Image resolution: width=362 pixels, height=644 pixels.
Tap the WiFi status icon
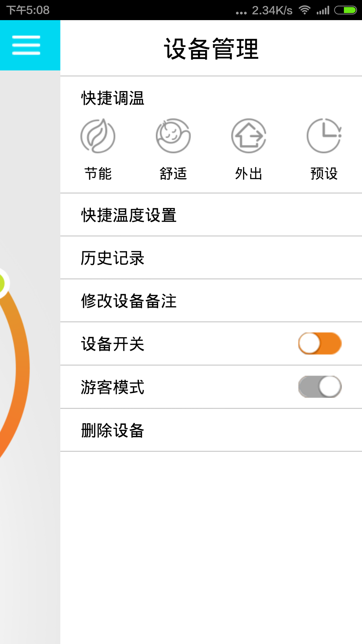pos(304,10)
